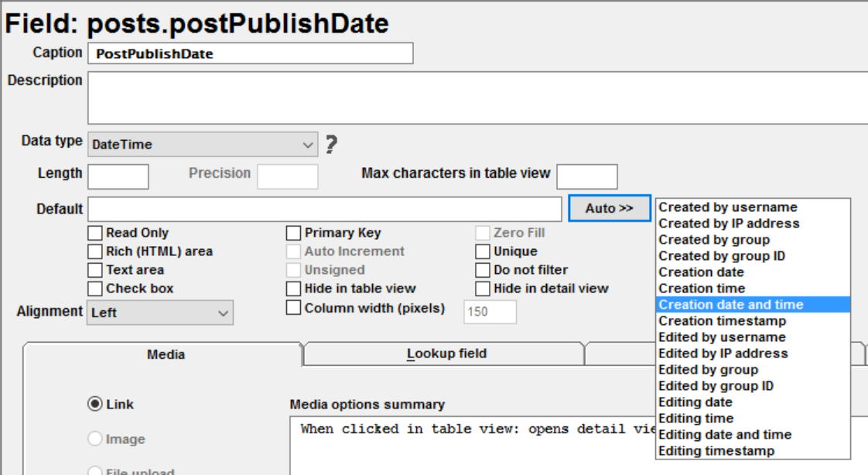Click into the Caption text field
868x475 pixels.
tap(251, 53)
